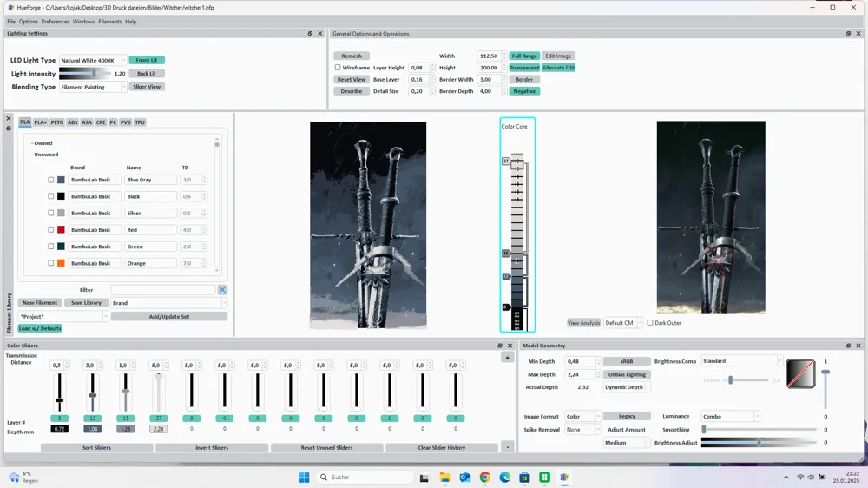The image size is (868, 488).
Task: Click the HueForge icon in the taskbar
Action: click(x=564, y=478)
